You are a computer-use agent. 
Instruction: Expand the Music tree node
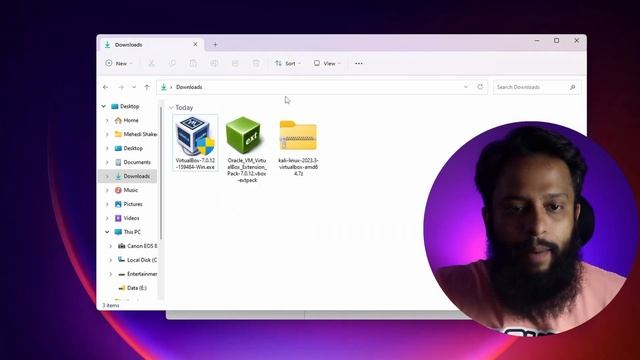pos(107,190)
